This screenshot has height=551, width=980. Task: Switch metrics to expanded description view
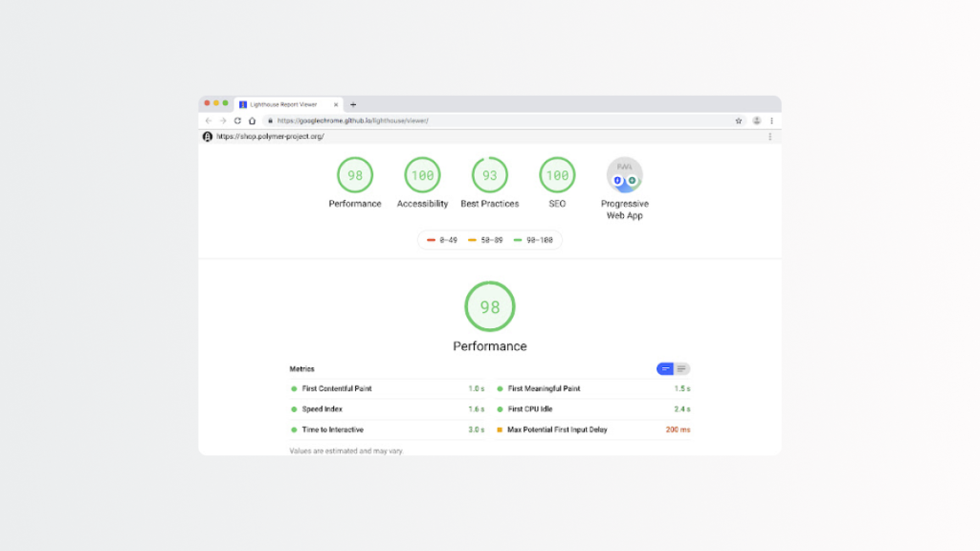click(682, 369)
